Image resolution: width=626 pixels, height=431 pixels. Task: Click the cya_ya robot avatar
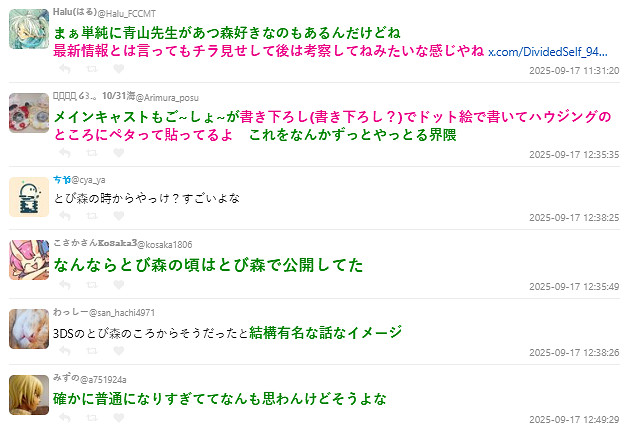tap(28, 196)
